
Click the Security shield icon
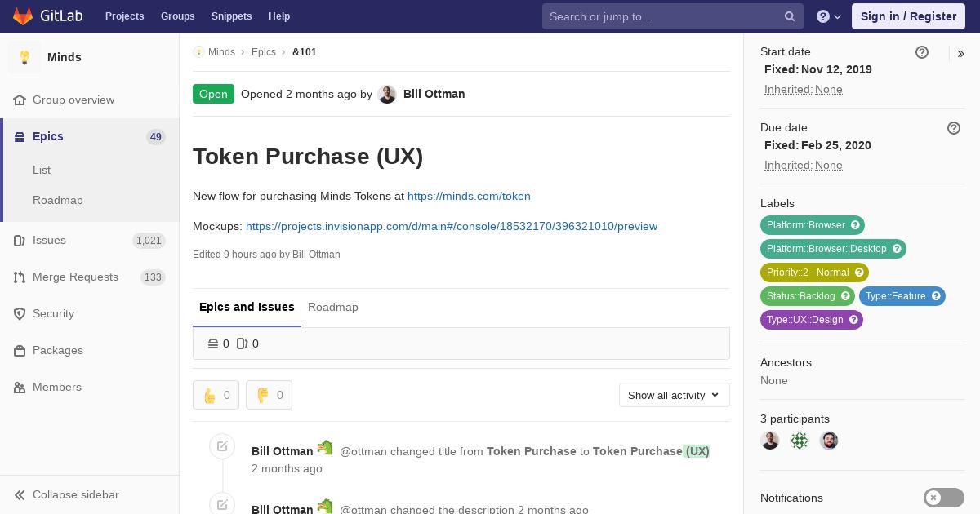(x=20, y=314)
